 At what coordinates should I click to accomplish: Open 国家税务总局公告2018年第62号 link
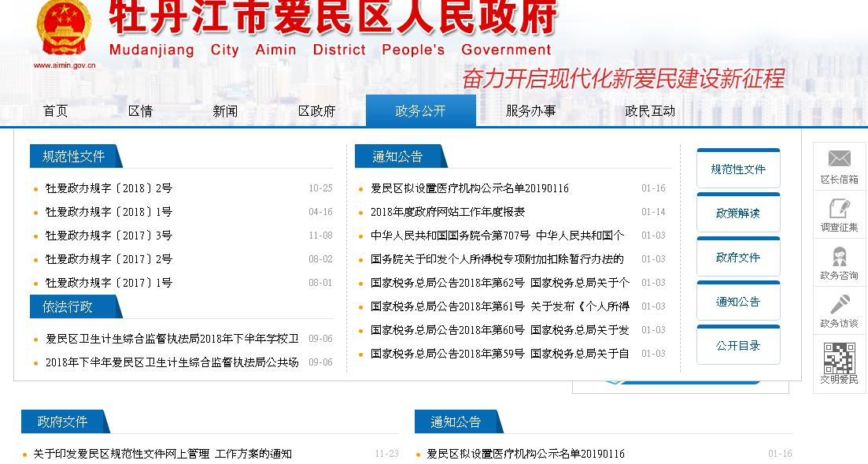point(448,283)
